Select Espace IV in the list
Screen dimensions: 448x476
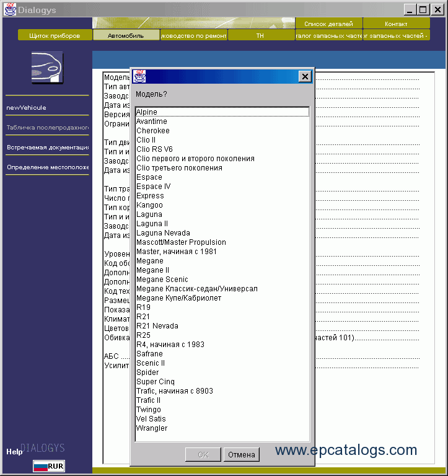222,187
